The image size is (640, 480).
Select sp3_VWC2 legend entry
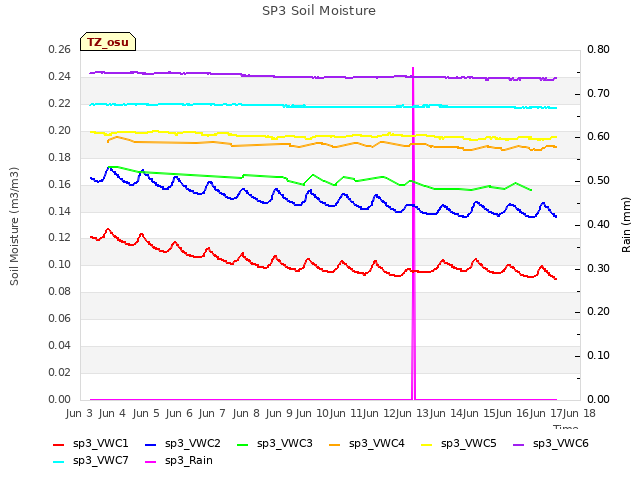coord(183,444)
